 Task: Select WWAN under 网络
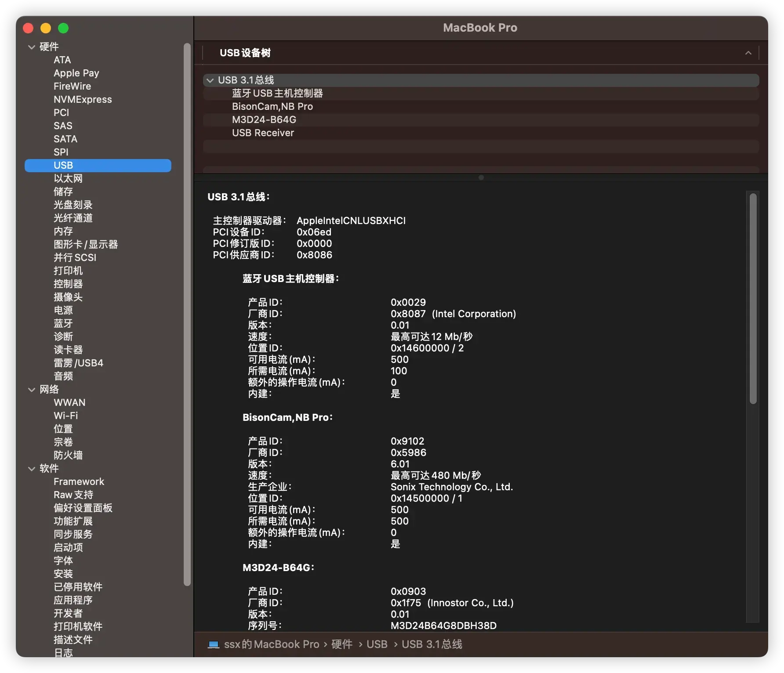(69, 402)
